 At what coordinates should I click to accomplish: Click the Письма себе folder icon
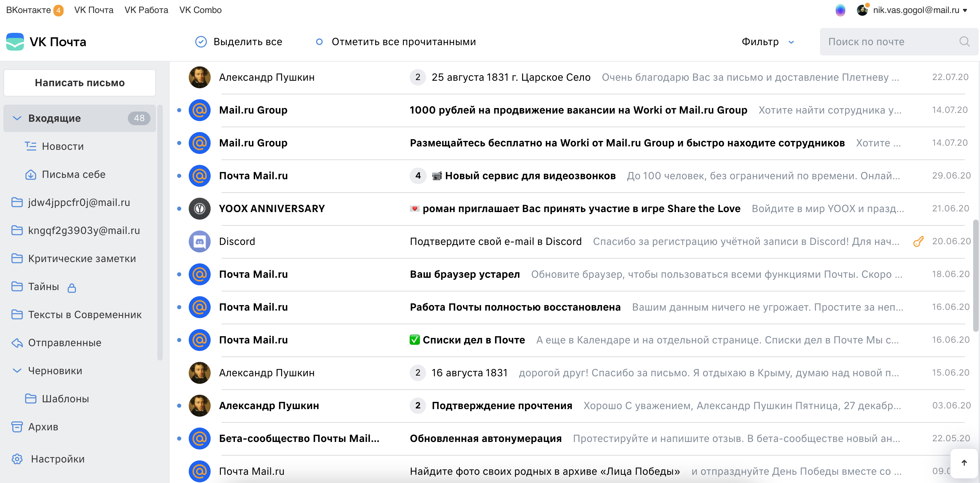[x=30, y=174]
